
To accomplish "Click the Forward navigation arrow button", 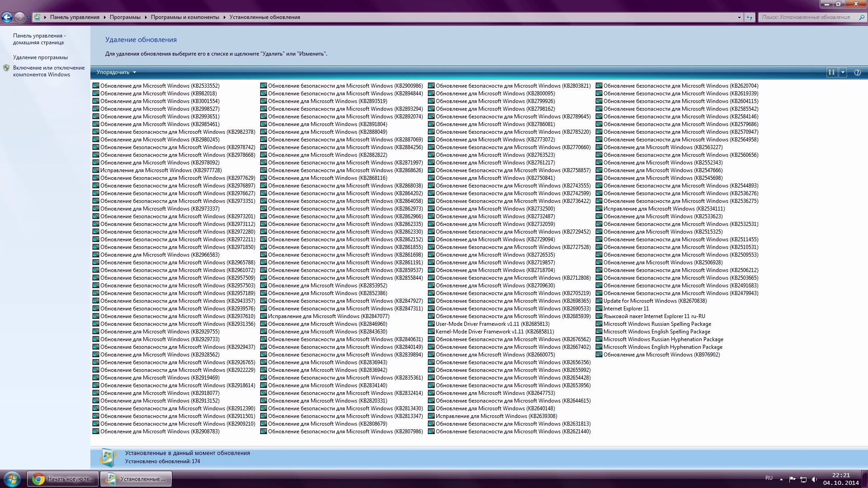I will [x=19, y=17].
